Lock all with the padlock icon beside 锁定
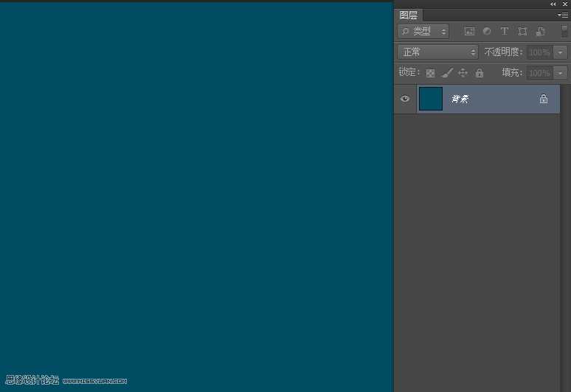The height and width of the screenshot is (392, 571). 480,73
